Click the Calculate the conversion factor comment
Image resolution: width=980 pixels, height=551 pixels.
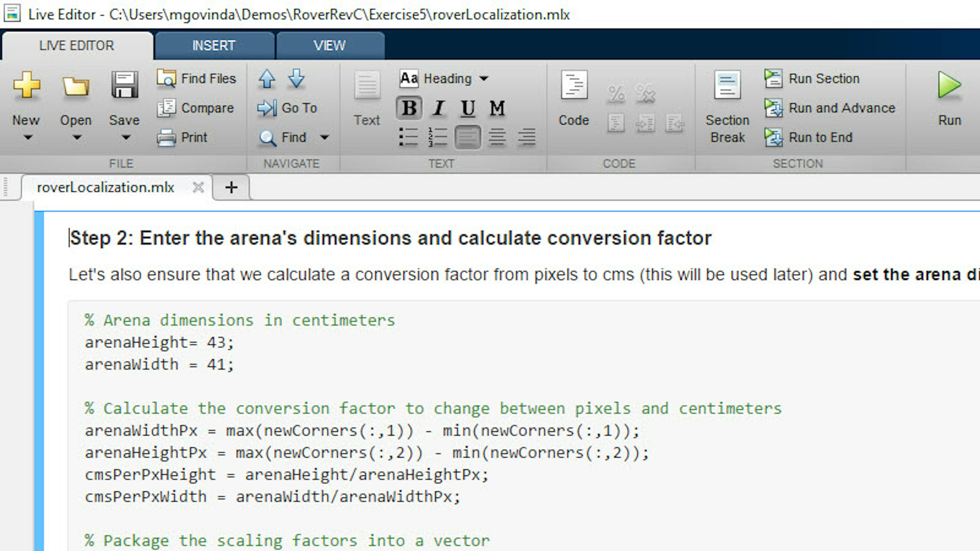coord(433,409)
